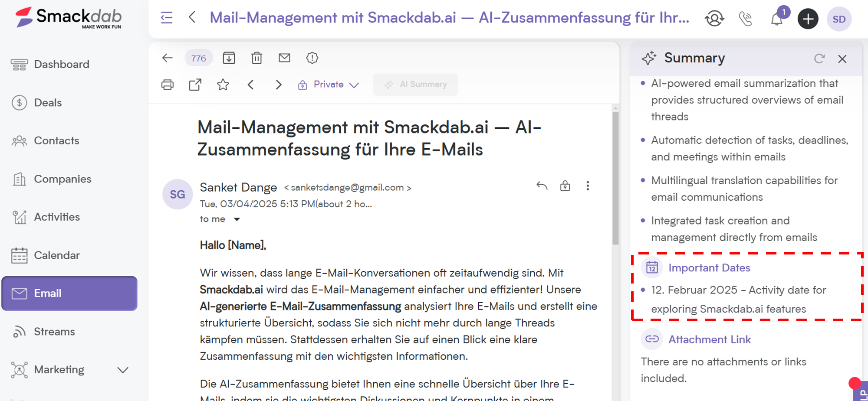The width and height of the screenshot is (868, 401).
Task: Select the Email sidebar item
Action: (x=69, y=293)
